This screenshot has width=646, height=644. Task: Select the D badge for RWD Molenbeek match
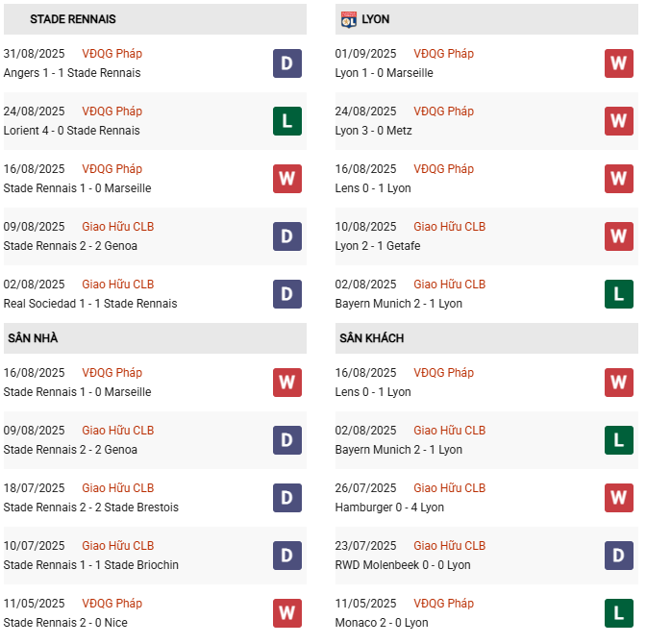tap(618, 556)
